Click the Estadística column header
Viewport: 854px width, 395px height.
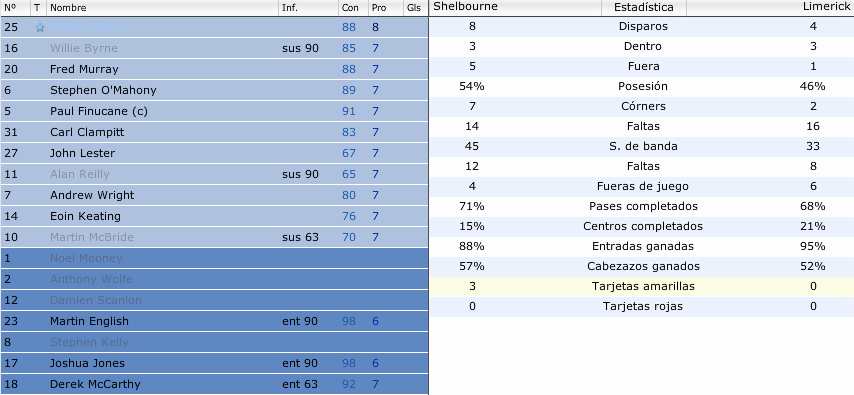pyautogui.click(x=643, y=8)
